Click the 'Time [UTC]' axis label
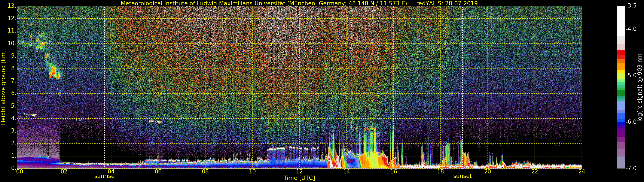Viewport: 644px width, 182px height. [x=299, y=178]
